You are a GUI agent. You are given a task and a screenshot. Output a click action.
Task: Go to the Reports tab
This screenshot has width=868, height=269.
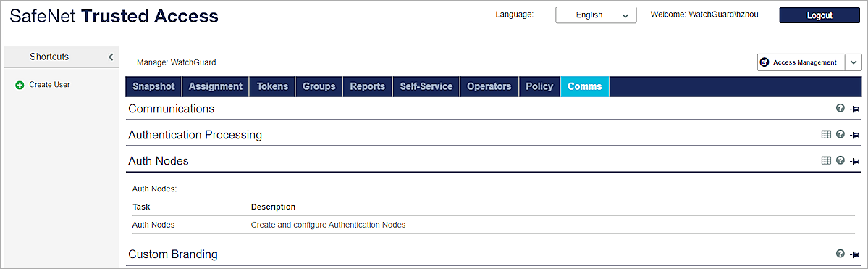368,86
